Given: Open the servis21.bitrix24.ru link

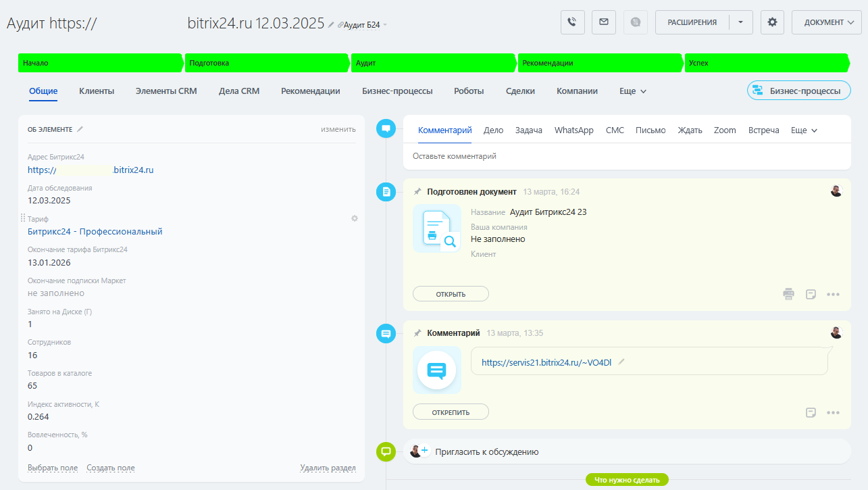Looking at the screenshot, I should pyautogui.click(x=546, y=362).
